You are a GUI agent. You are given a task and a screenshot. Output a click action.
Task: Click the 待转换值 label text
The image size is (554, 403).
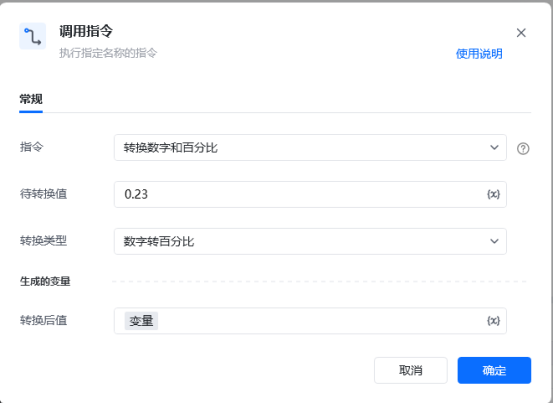coord(43,194)
